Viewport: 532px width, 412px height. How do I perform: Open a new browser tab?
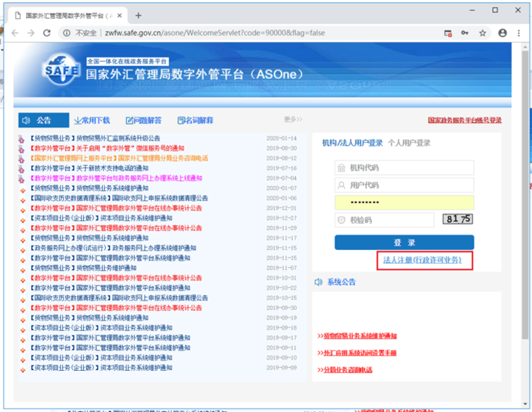pyautogui.click(x=138, y=15)
